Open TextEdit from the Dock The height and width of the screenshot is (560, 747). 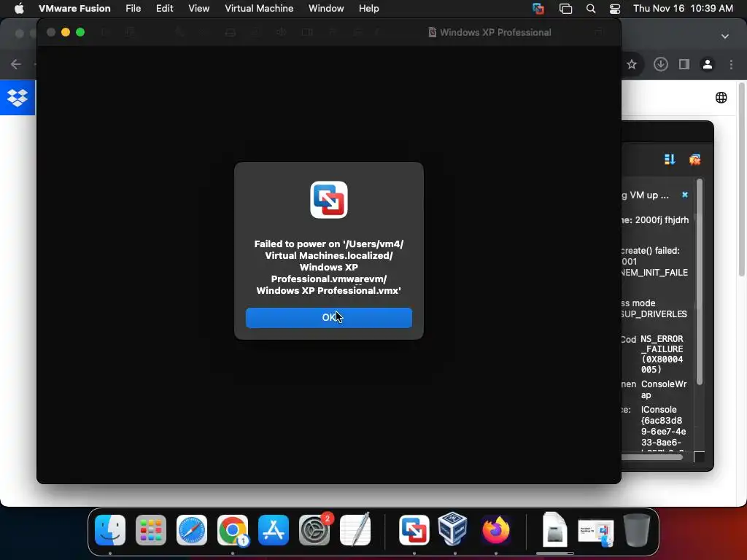tap(355, 530)
